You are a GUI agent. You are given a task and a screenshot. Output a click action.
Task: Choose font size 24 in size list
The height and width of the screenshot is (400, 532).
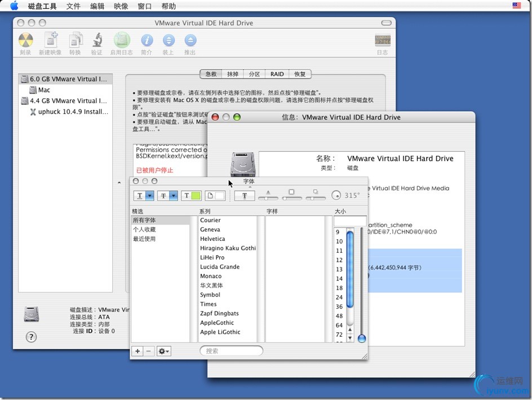(x=340, y=297)
